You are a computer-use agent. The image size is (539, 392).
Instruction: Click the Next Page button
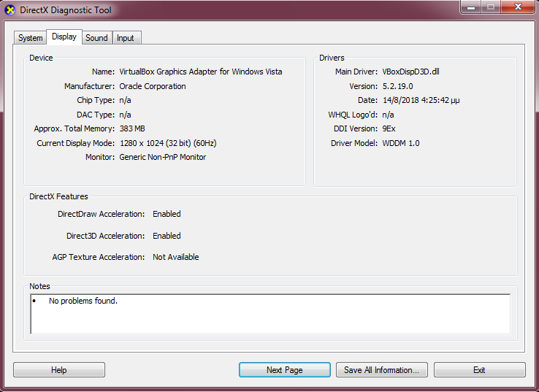tap(285, 370)
